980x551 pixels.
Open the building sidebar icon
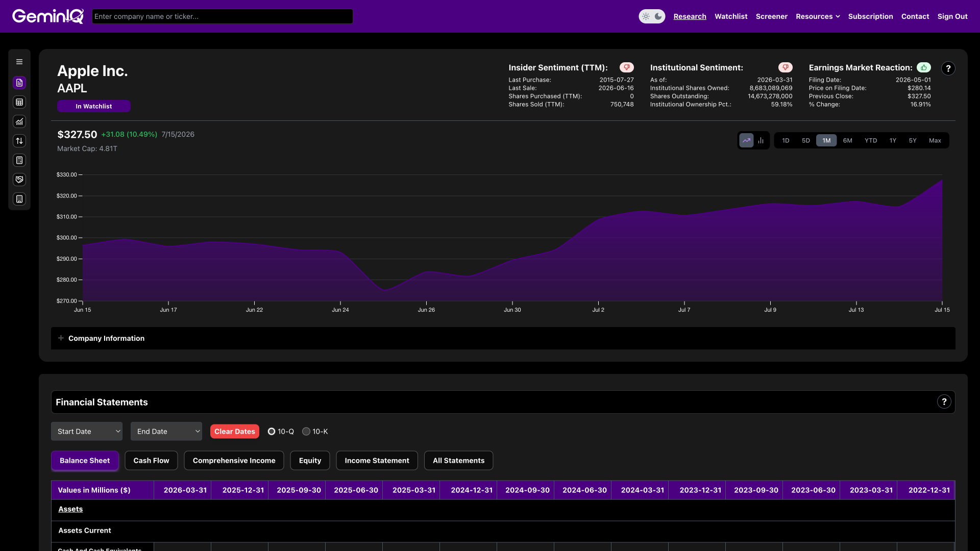coord(19,199)
